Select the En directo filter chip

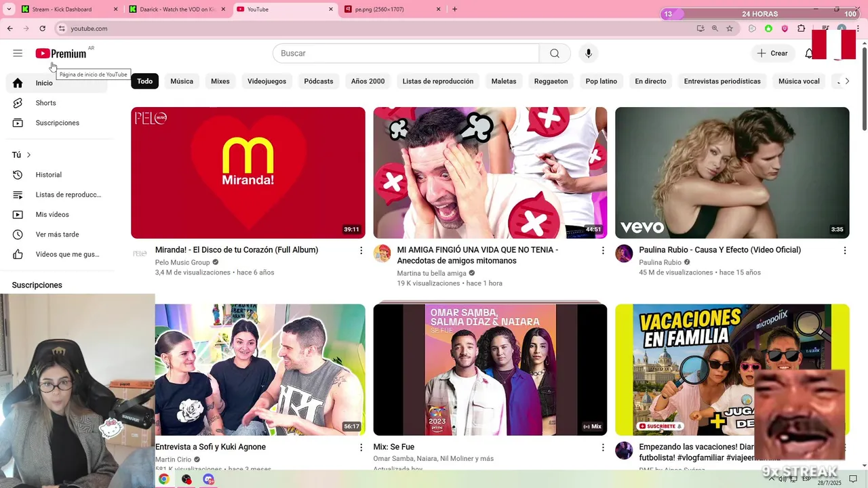650,81
